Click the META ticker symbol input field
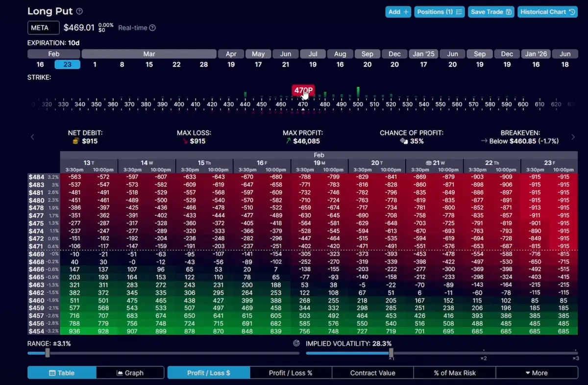 [x=43, y=28]
